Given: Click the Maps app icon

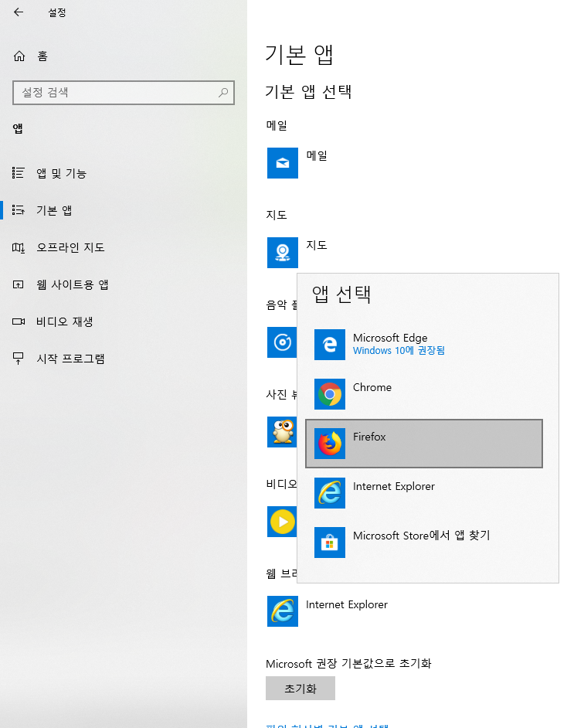Looking at the screenshot, I should (x=283, y=253).
